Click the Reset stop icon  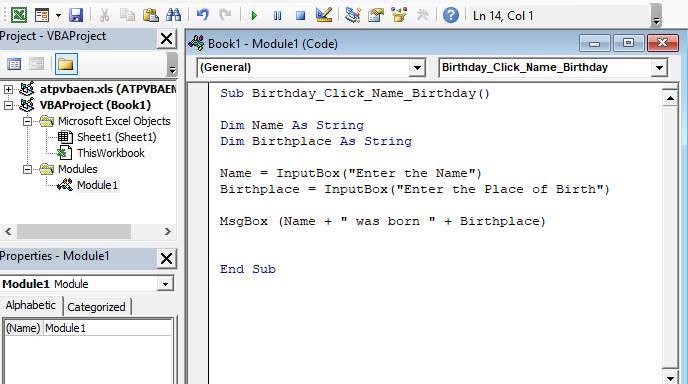(301, 16)
